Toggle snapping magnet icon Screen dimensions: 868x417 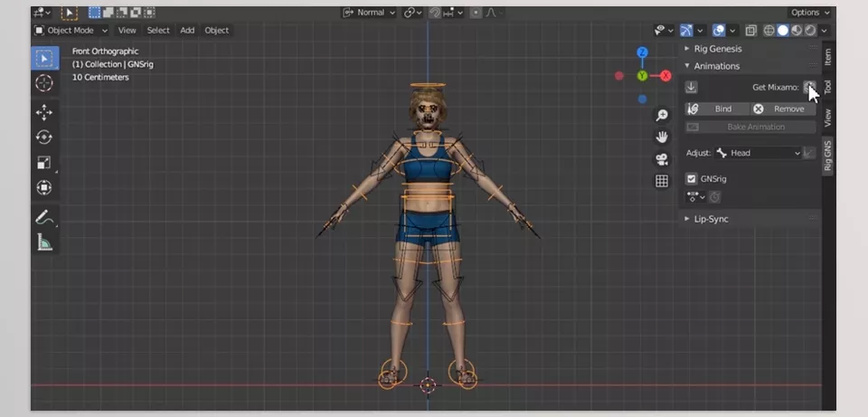(x=435, y=12)
